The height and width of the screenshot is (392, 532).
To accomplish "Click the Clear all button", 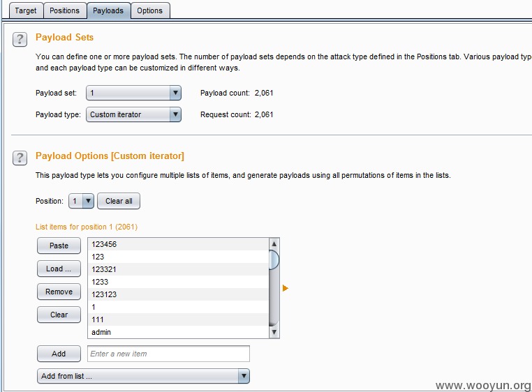I will pyautogui.click(x=119, y=201).
